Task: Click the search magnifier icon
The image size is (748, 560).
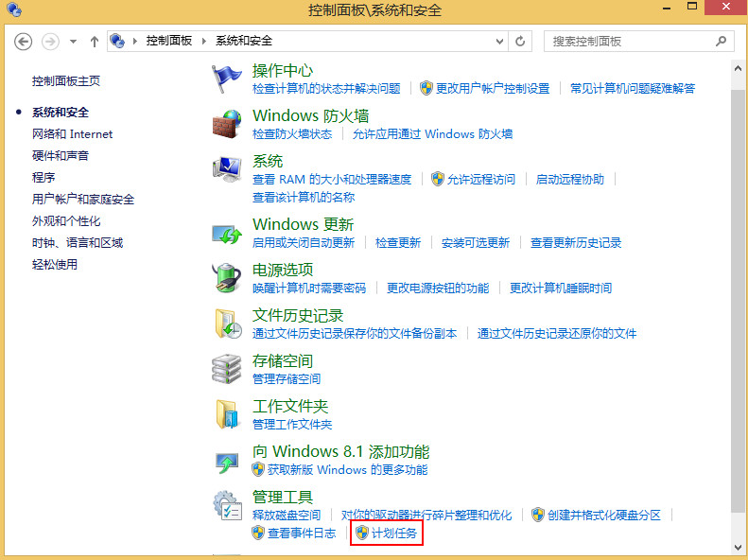Action: click(721, 41)
